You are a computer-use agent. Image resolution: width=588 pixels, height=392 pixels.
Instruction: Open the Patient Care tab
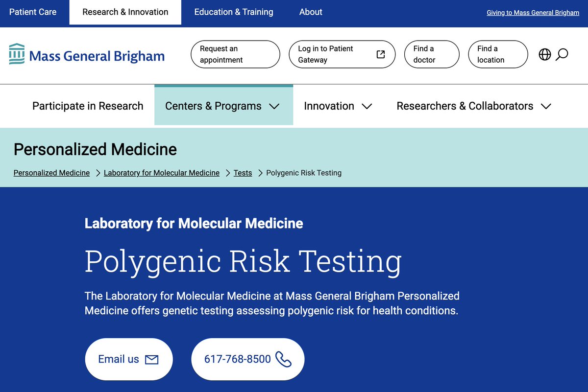pos(33,12)
